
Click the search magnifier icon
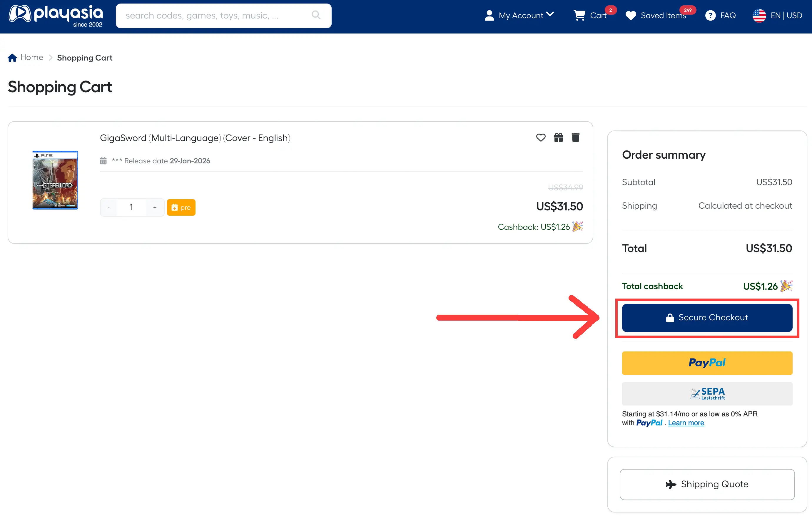tap(316, 15)
